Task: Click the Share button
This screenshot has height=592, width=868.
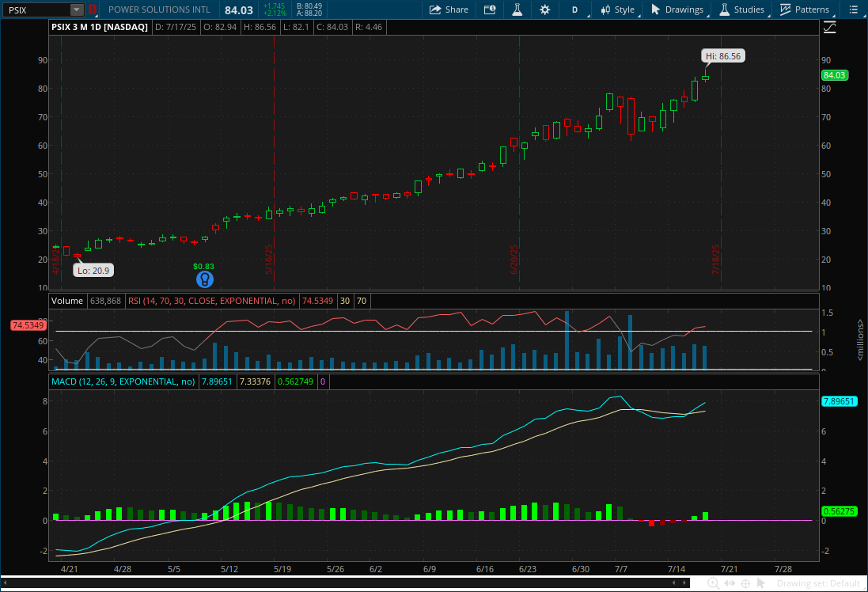Action: tap(449, 9)
